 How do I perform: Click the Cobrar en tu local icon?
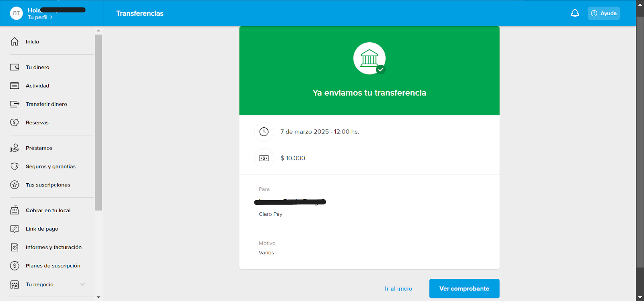[14, 210]
